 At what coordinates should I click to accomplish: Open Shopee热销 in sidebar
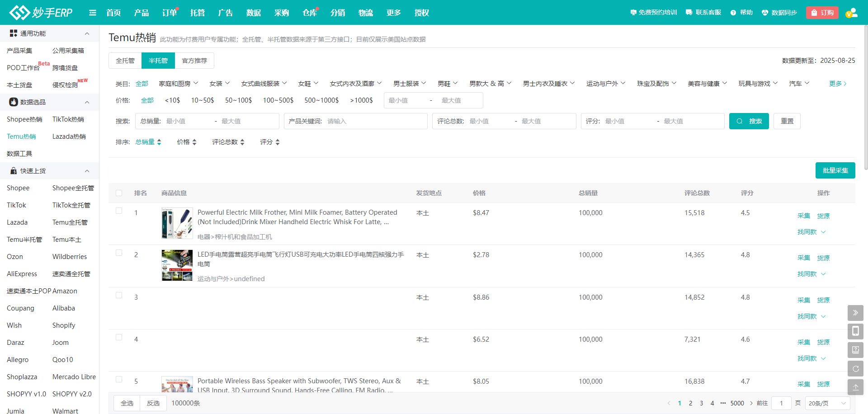pyautogui.click(x=24, y=119)
